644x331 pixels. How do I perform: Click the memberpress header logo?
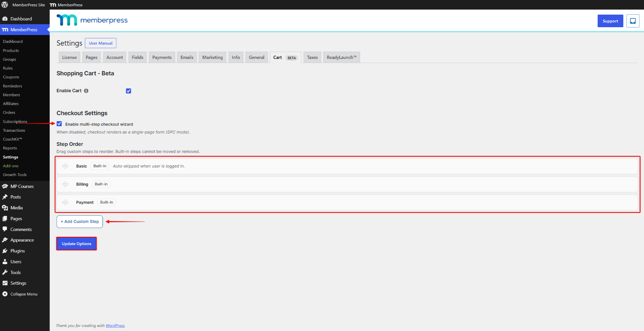point(92,20)
